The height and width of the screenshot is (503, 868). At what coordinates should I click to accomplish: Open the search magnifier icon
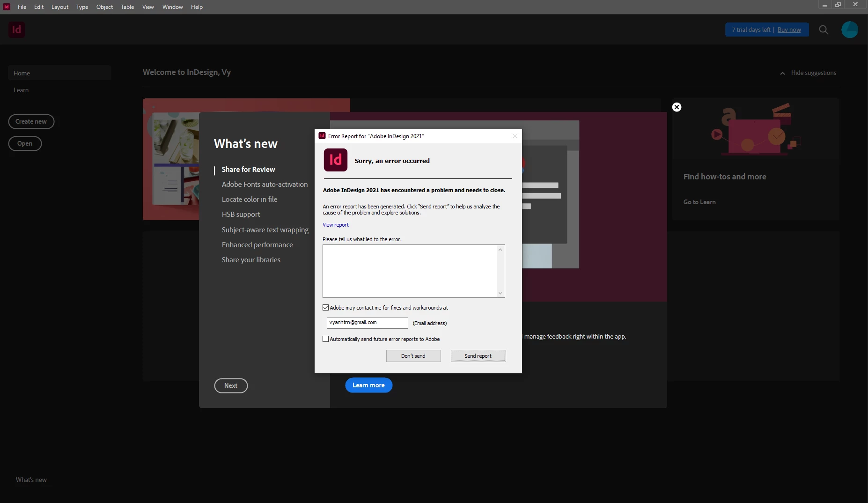pos(824,30)
